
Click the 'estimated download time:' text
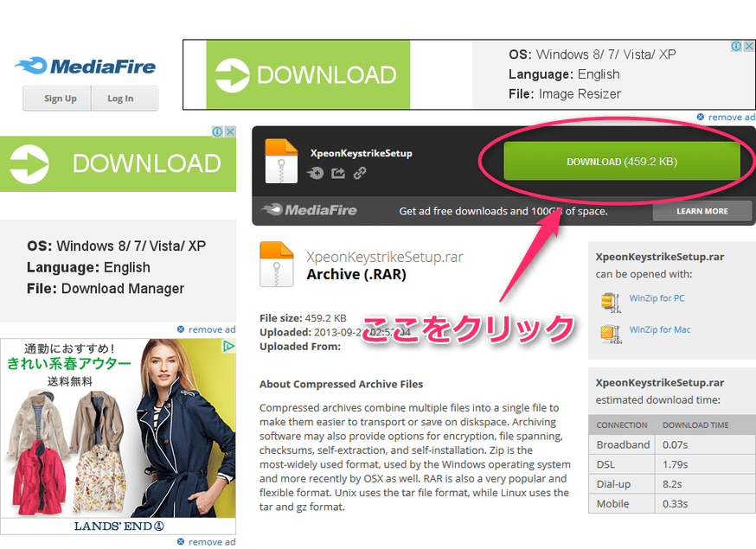657,400
